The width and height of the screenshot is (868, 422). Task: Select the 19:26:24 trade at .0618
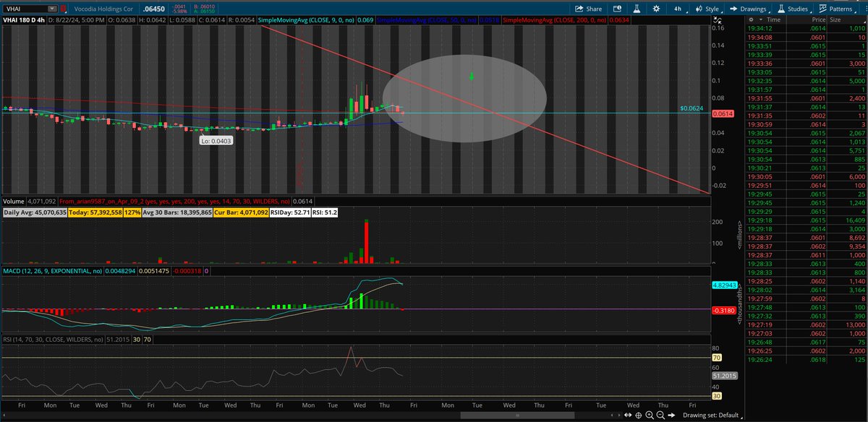tap(807, 360)
